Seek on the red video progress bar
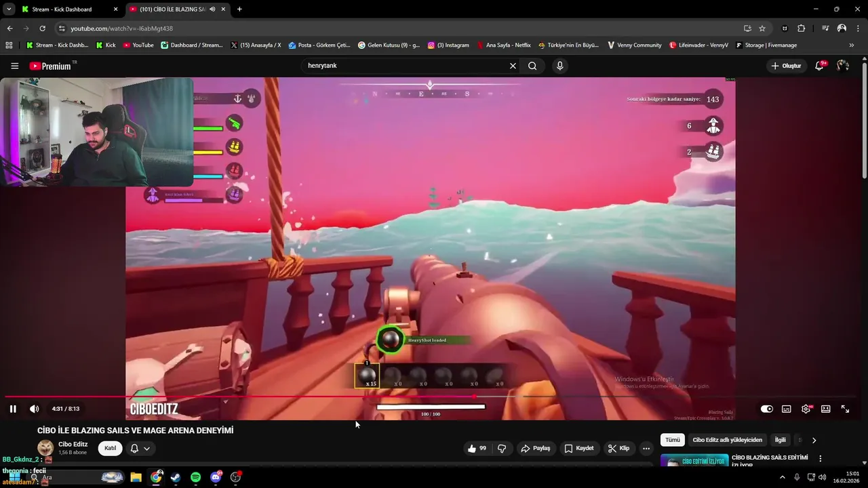Screen dimensions: 868x488 pyautogui.click(x=430, y=396)
